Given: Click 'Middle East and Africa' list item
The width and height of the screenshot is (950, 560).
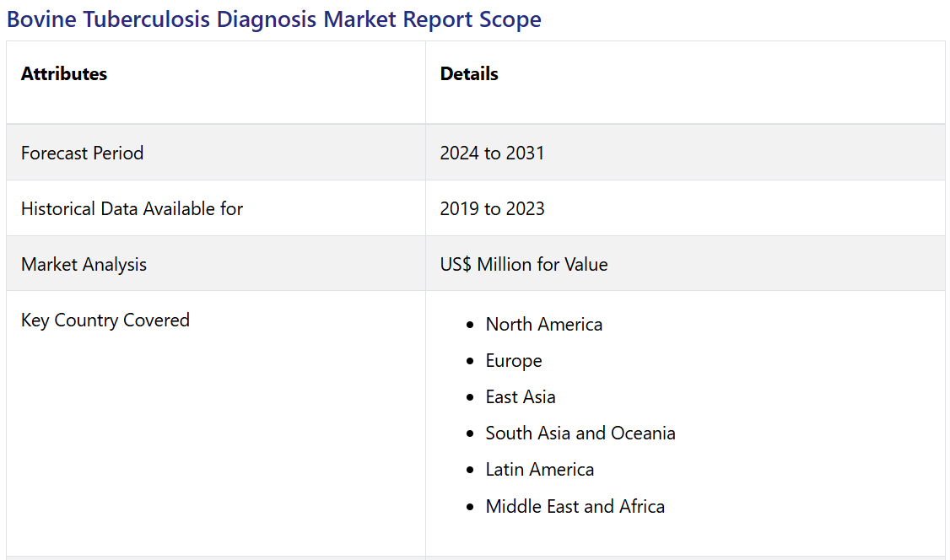Looking at the screenshot, I should tap(575, 507).
